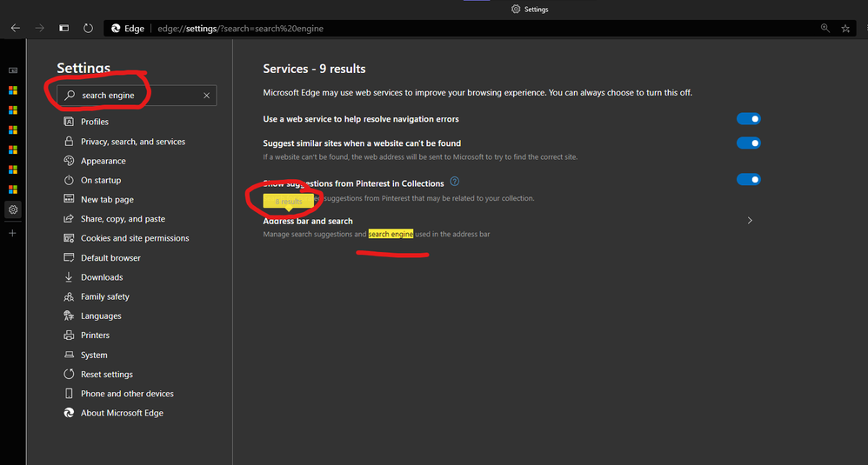Add this page to favorites with star icon
Viewport: 868px width, 465px height.
[x=845, y=28]
